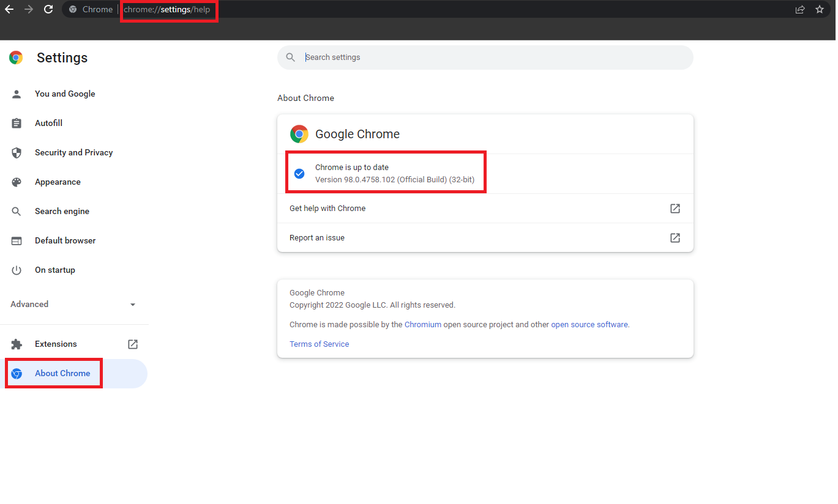Click the person icon for You and Google
Image resolution: width=838 pixels, height=504 pixels.
(17, 94)
